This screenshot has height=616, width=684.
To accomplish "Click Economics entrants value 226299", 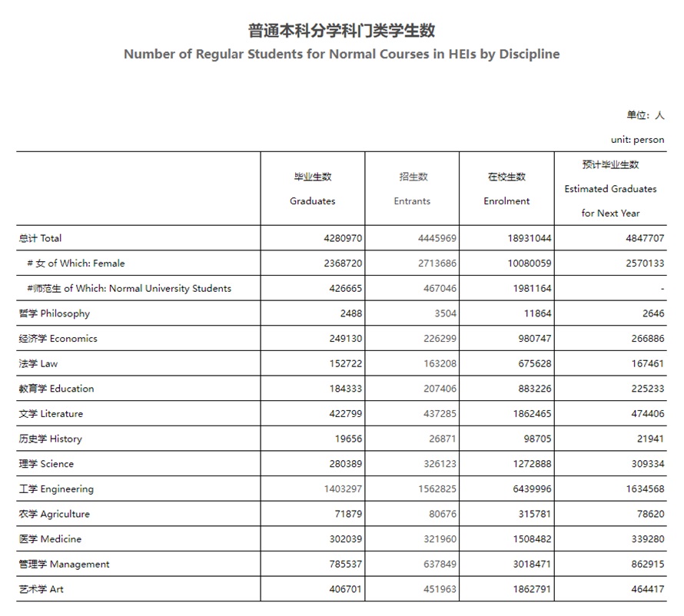I will pyautogui.click(x=440, y=339).
